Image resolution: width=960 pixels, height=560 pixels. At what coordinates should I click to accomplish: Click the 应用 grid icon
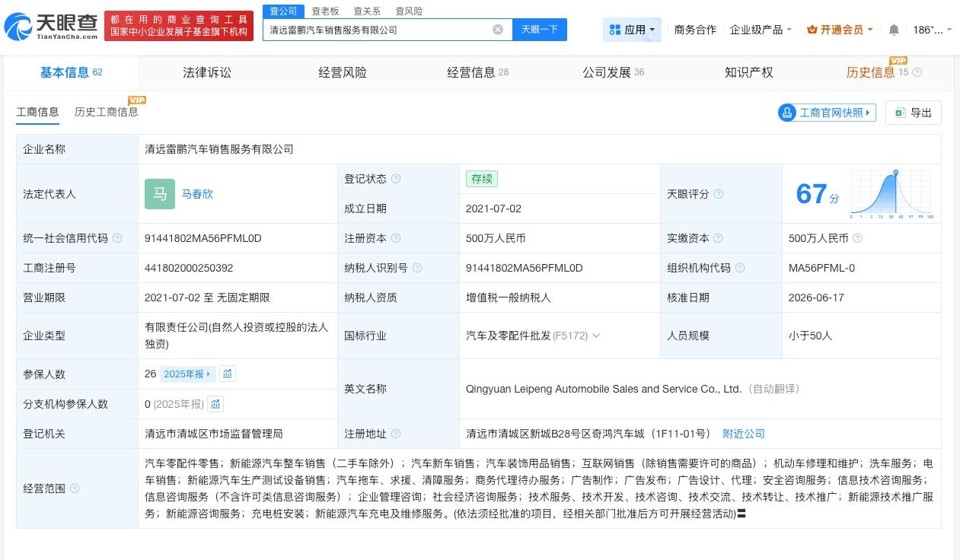pyautogui.click(x=614, y=30)
